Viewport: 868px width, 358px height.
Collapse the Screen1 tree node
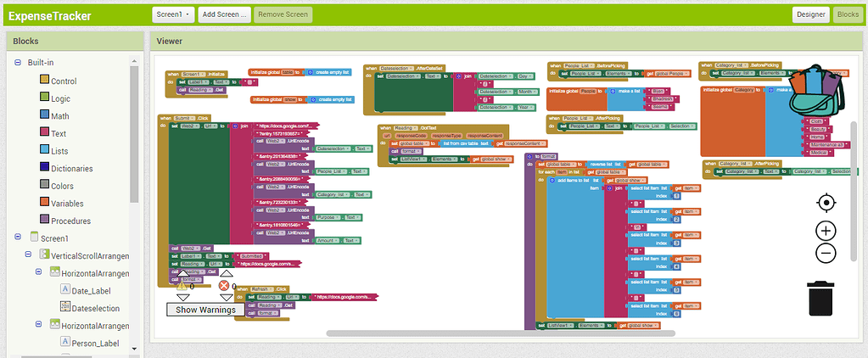coord(17,238)
